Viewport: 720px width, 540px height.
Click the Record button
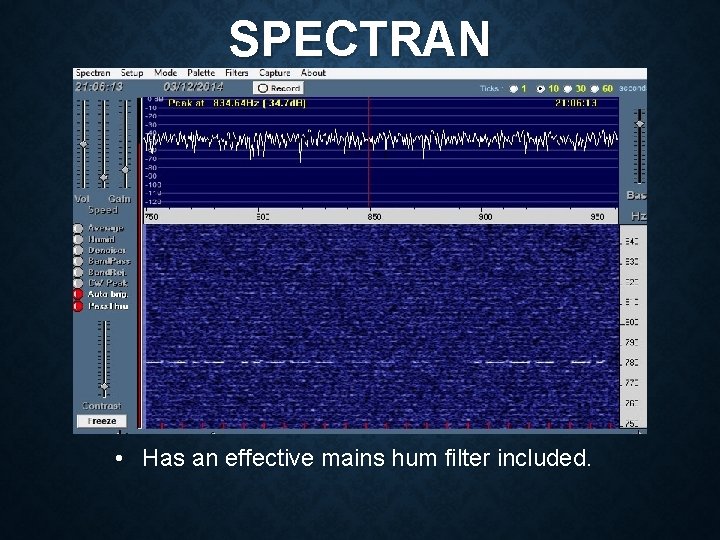278,88
